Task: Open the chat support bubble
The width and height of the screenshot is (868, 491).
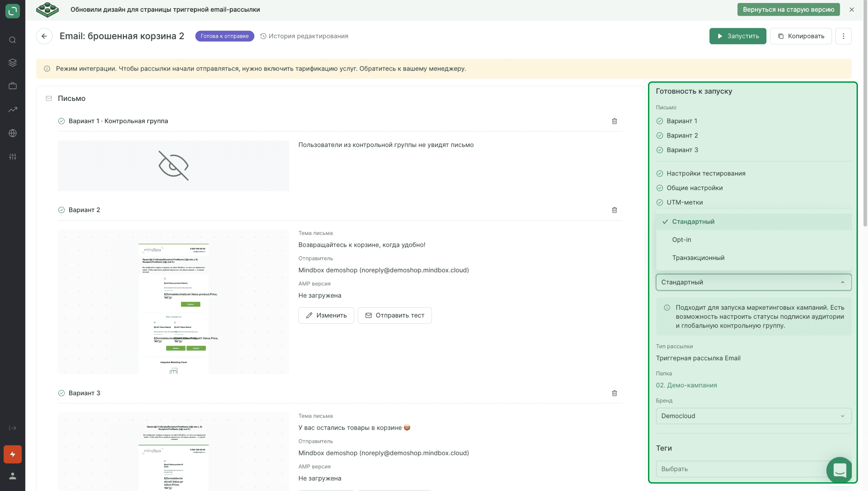Action: click(840, 470)
